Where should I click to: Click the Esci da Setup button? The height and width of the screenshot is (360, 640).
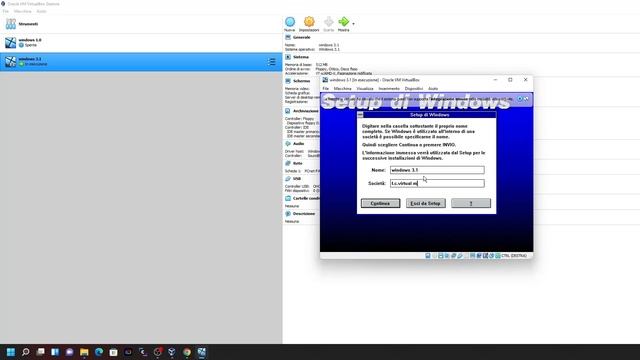(426, 203)
